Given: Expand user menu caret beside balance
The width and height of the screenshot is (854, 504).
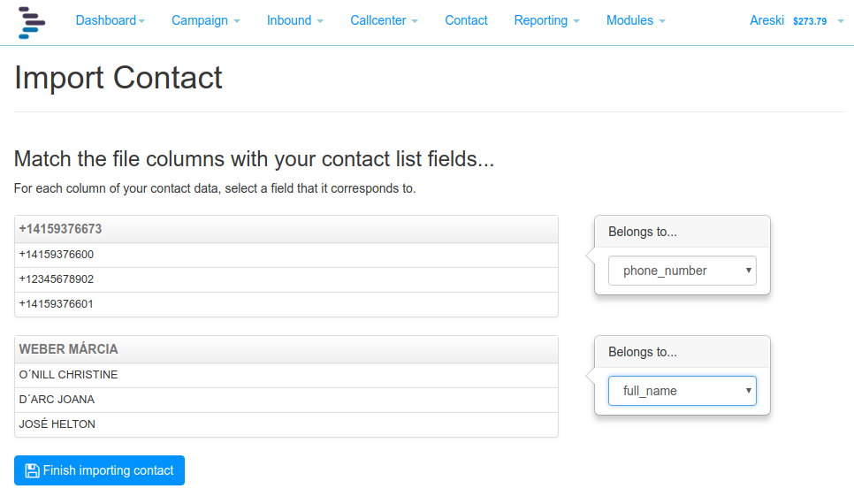Looking at the screenshot, I should (841, 21).
